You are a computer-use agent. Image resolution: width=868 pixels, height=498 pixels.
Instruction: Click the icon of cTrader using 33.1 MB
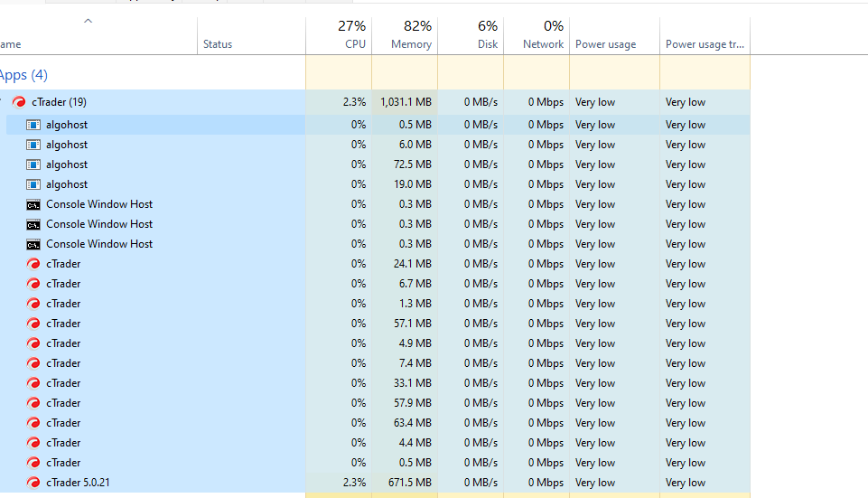tap(33, 384)
